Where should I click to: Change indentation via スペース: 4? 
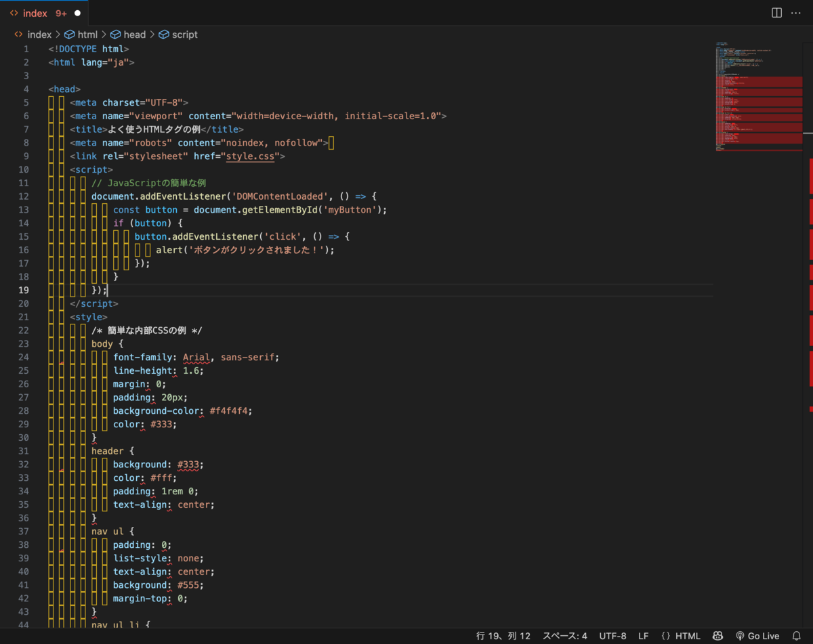(x=565, y=636)
